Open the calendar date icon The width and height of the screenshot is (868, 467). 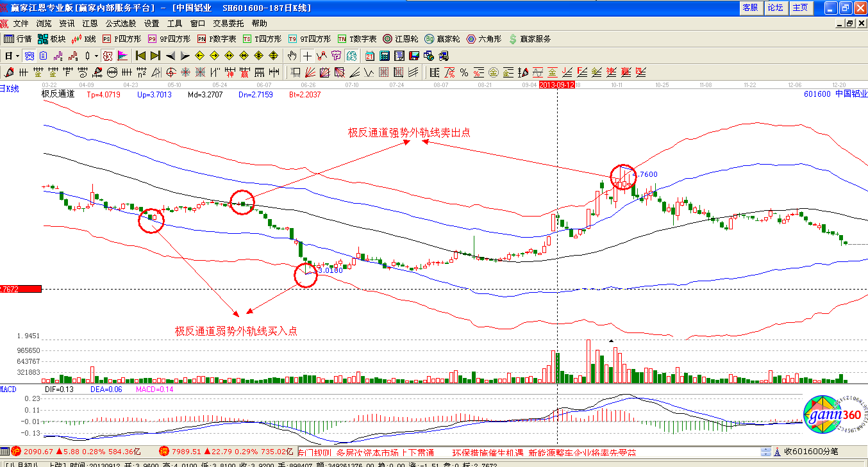(371, 56)
